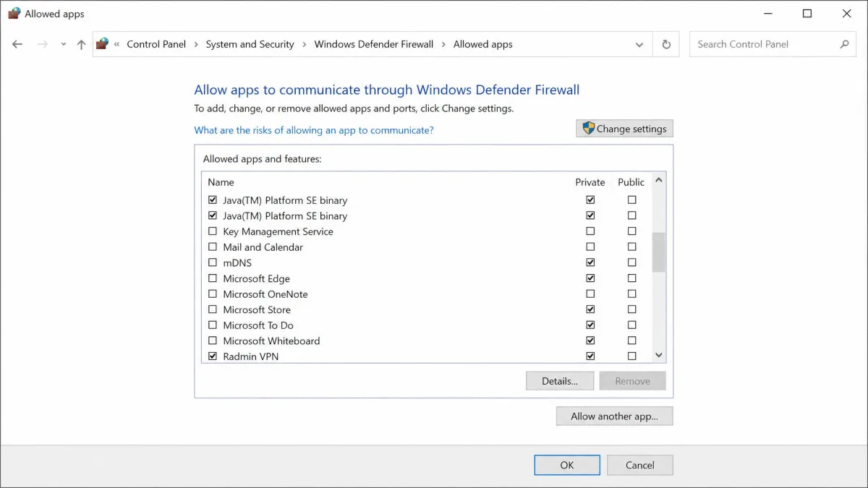868x488 pixels.
Task: Open the System and Security breadcrumb
Action: coord(250,44)
